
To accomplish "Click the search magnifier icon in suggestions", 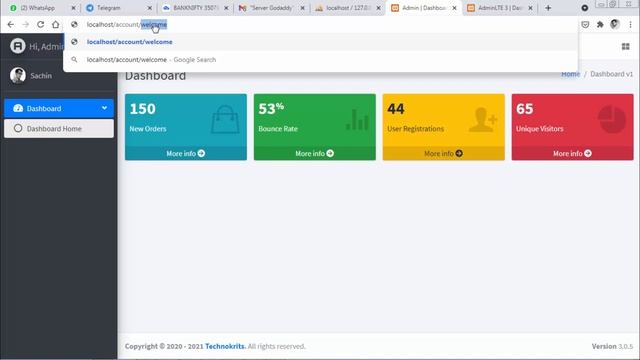I will click(74, 60).
